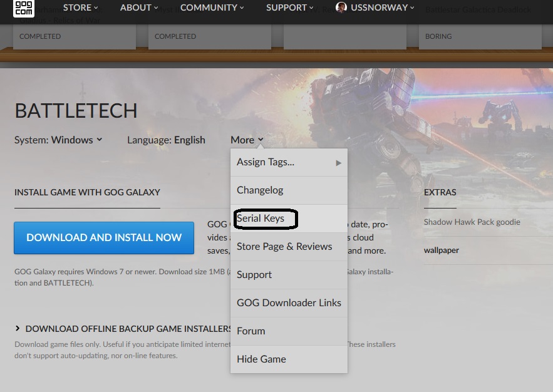Click the EXTRAS heading
This screenshot has height=392, width=553.
[440, 192]
